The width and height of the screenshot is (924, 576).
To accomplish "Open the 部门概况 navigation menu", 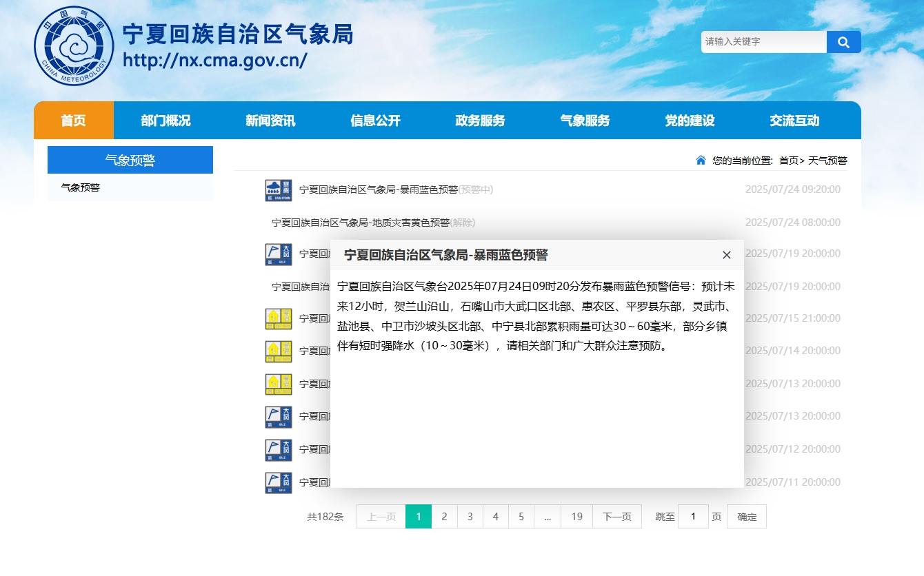I will coord(165,121).
